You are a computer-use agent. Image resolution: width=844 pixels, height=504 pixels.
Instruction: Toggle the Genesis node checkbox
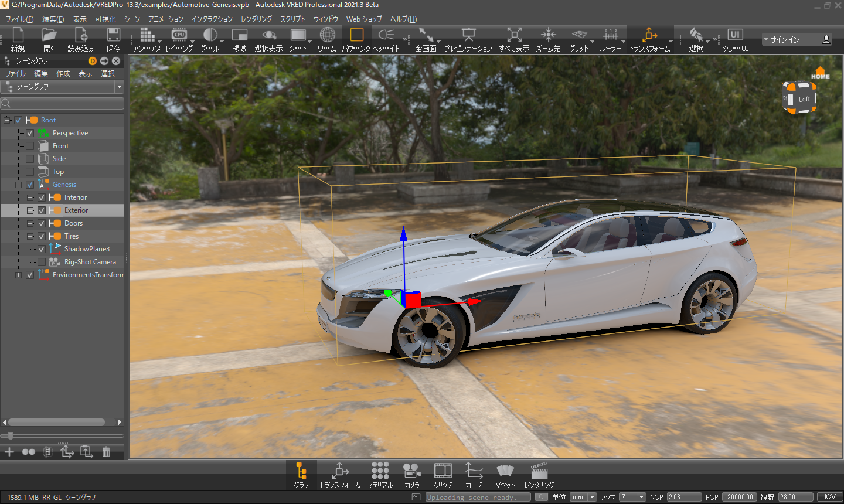(x=30, y=185)
